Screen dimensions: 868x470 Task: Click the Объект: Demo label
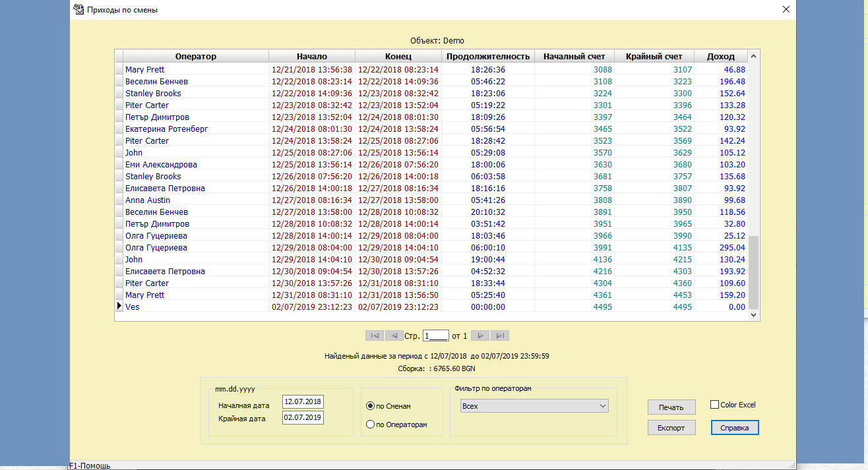point(437,41)
